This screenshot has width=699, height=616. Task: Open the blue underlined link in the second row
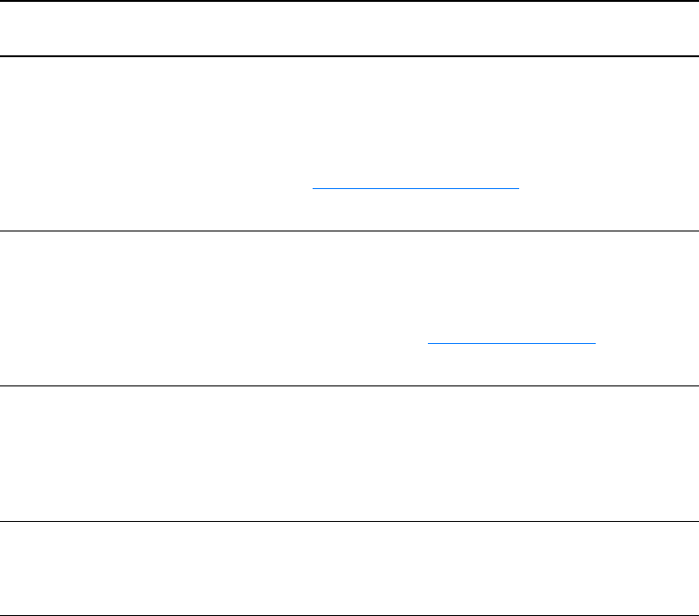tap(511, 343)
